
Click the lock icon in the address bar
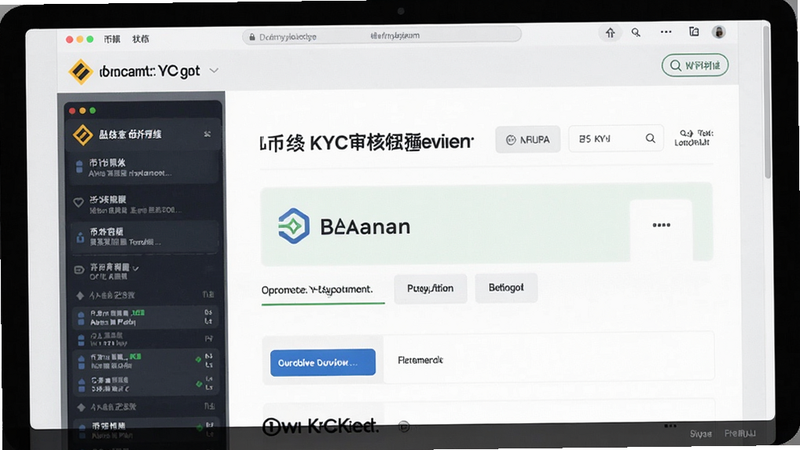point(252,37)
